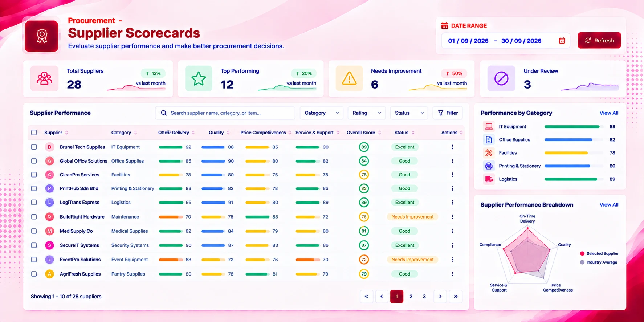Select the EventPro Solutions row checkbox

coord(34,260)
